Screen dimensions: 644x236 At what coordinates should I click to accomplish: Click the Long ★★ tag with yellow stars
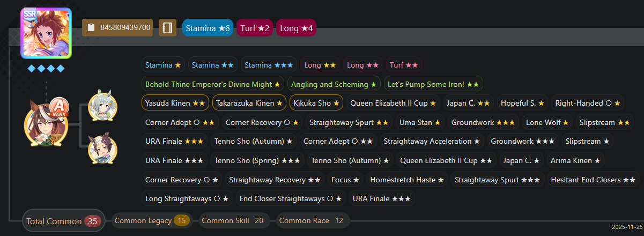tap(320, 65)
